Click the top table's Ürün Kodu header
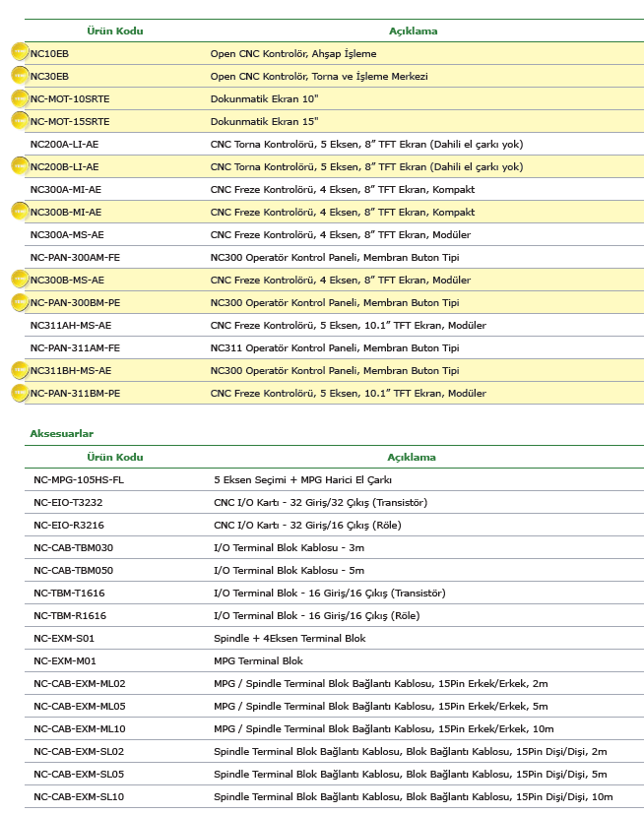This screenshot has width=644, height=814. [x=115, y=31]
